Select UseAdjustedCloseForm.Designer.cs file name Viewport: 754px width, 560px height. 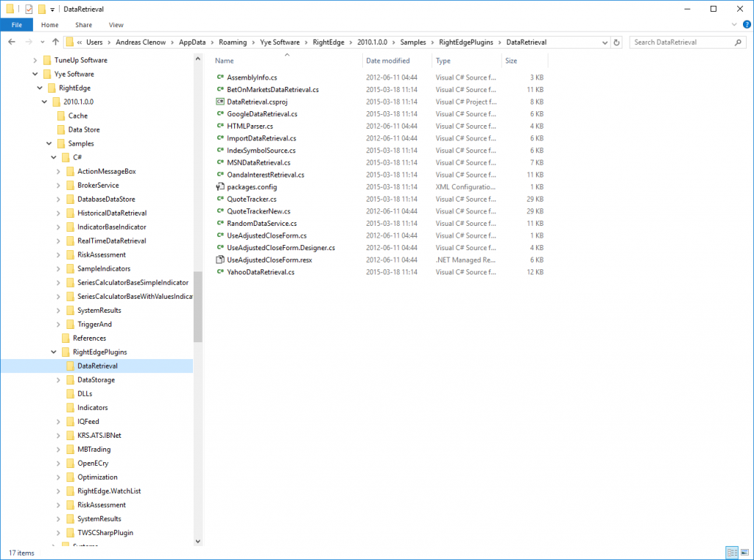pyautogui.click(x=281, y=247)
